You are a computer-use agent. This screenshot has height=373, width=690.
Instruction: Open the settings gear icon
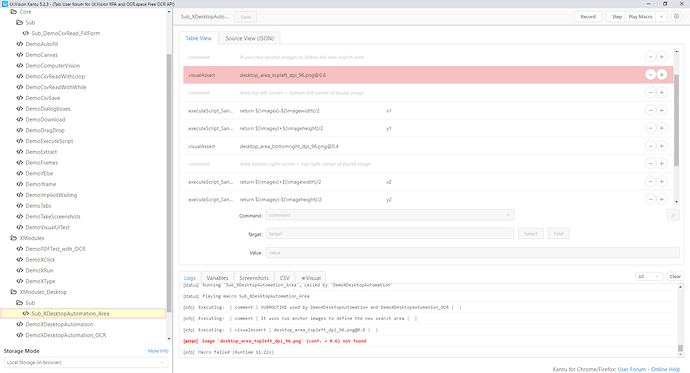(x=676, y=16)
